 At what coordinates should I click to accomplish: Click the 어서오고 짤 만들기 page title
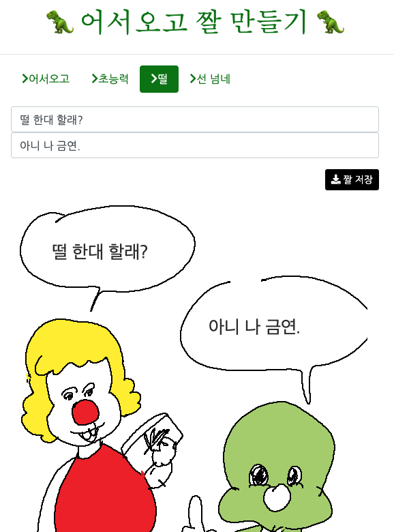tap(195, 22)
